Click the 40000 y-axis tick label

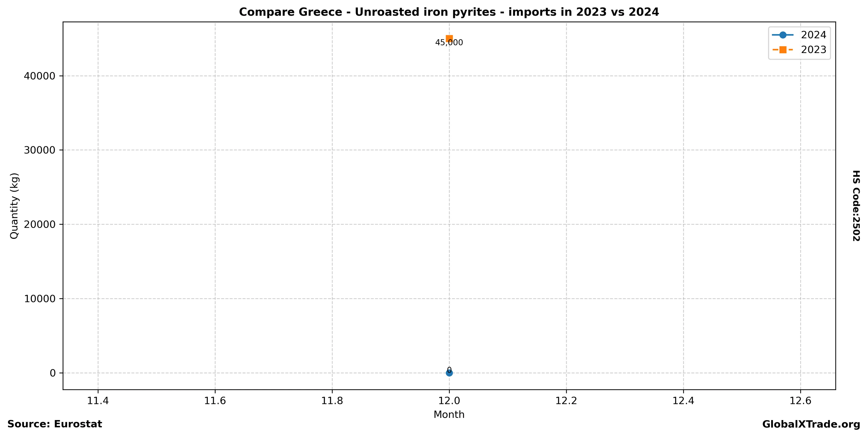pos(40,76)
